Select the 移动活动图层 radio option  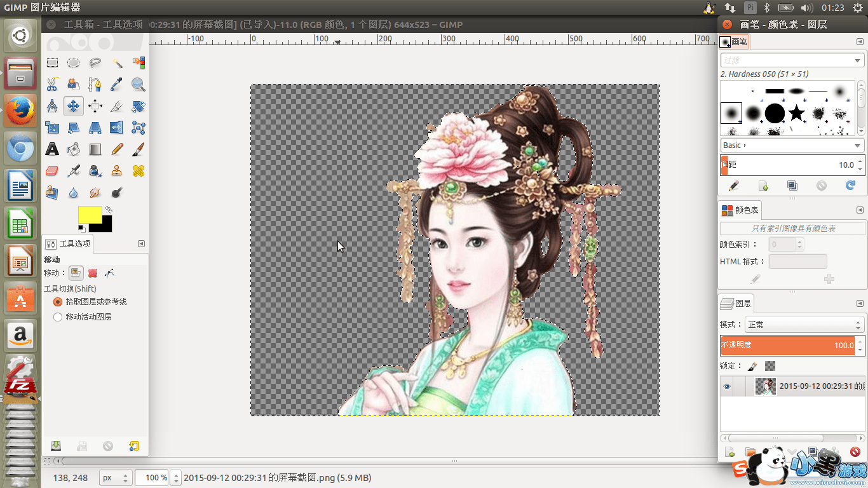[x=58, y=316]
